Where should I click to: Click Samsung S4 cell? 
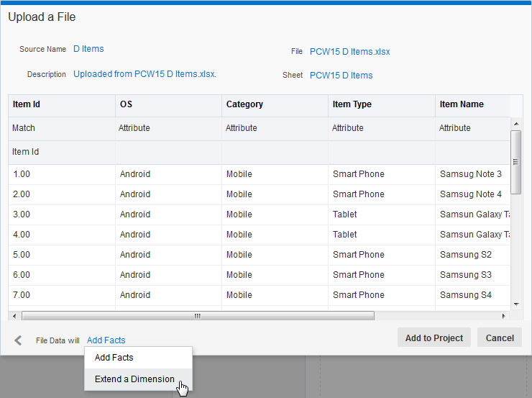coord(472,295)
